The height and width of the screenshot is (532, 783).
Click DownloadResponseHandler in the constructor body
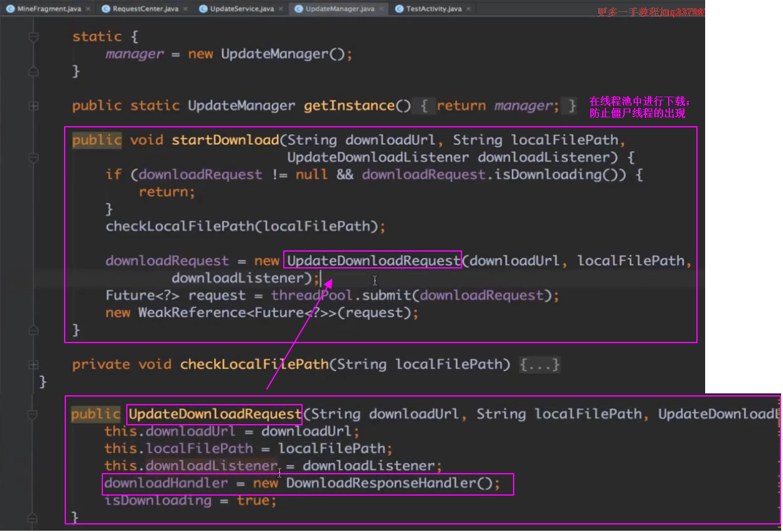(380, 484)
